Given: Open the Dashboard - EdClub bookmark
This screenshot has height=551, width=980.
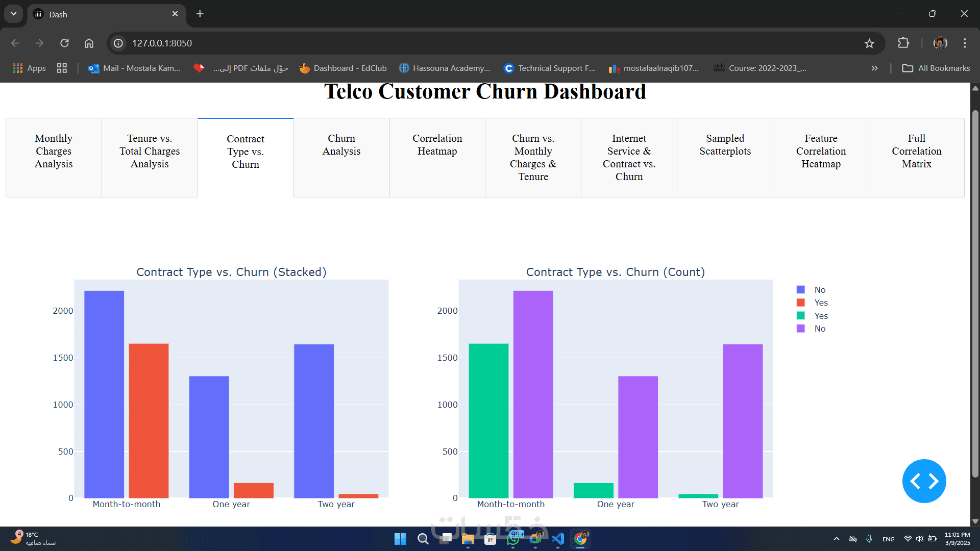Looking at the screenshot, I should point(343,68).
